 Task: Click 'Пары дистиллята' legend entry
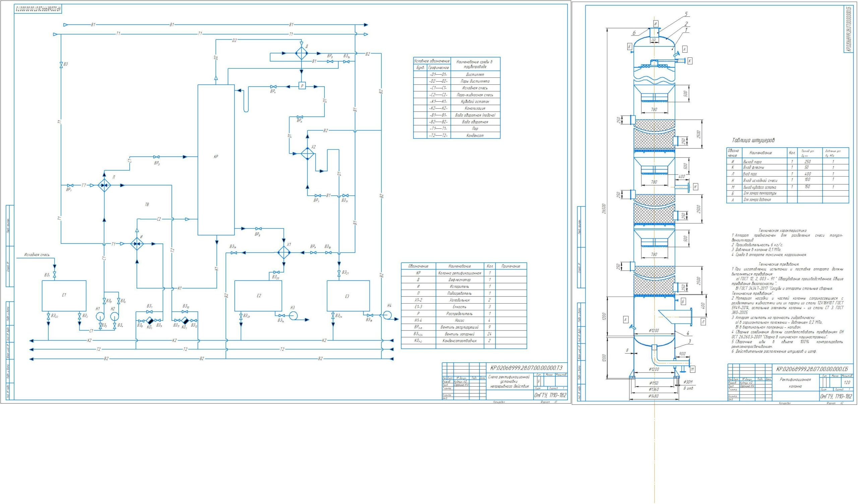click(475, 81)
